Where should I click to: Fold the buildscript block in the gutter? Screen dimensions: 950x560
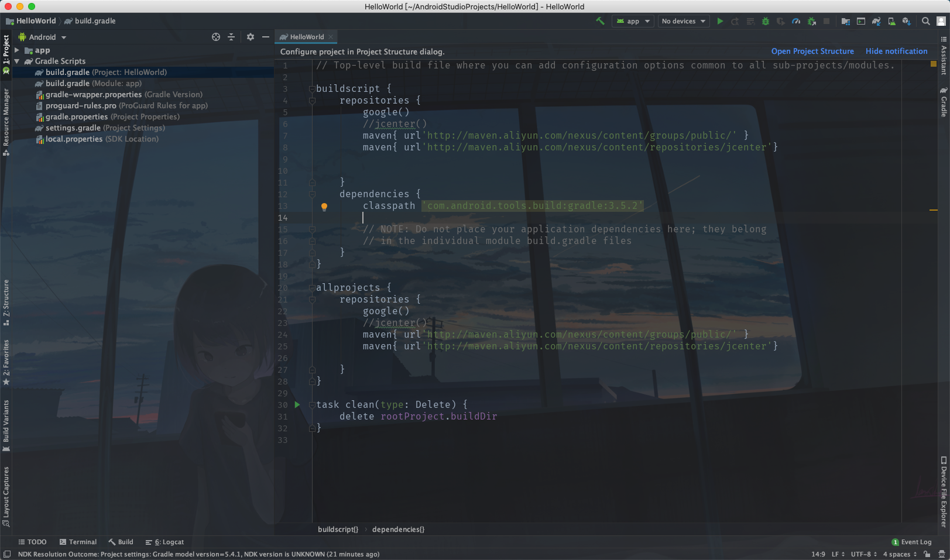[x=312, y=89]
